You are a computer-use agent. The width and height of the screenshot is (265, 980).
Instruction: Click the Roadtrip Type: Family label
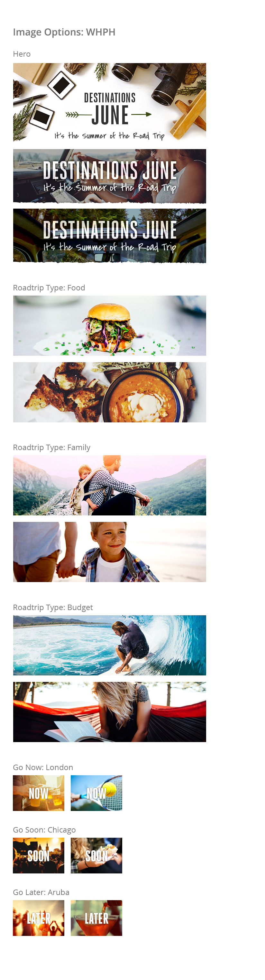[52, 448]
